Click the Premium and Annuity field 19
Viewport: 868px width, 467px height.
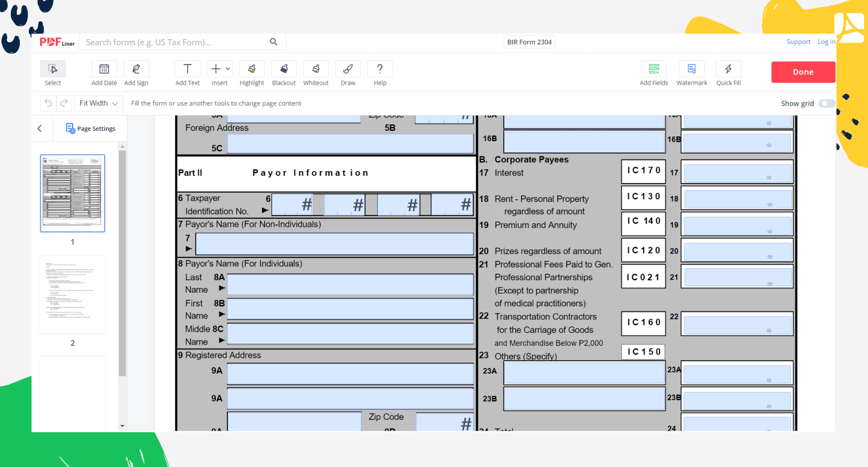coord(737,225)
